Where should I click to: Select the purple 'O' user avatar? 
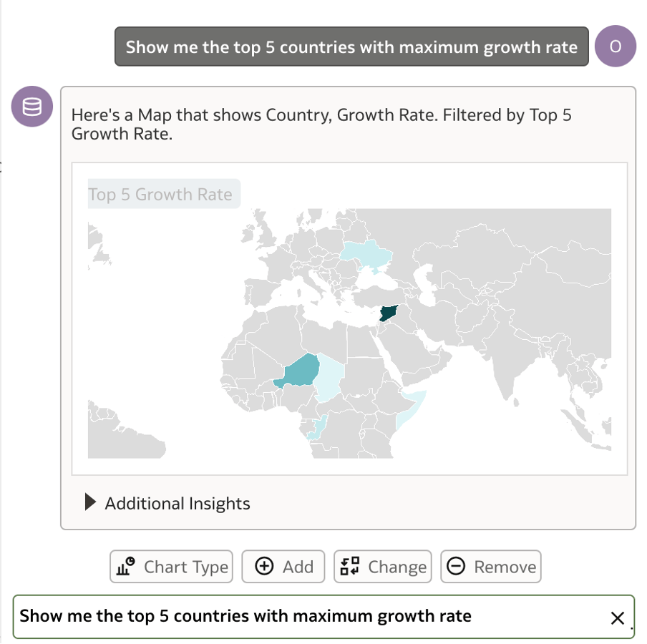point(616,46)
